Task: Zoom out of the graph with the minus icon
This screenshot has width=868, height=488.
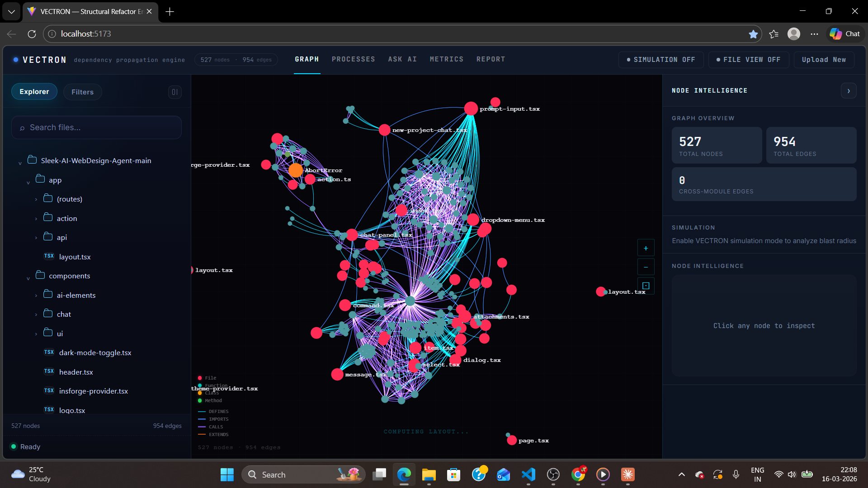Action: coord(646,267)
